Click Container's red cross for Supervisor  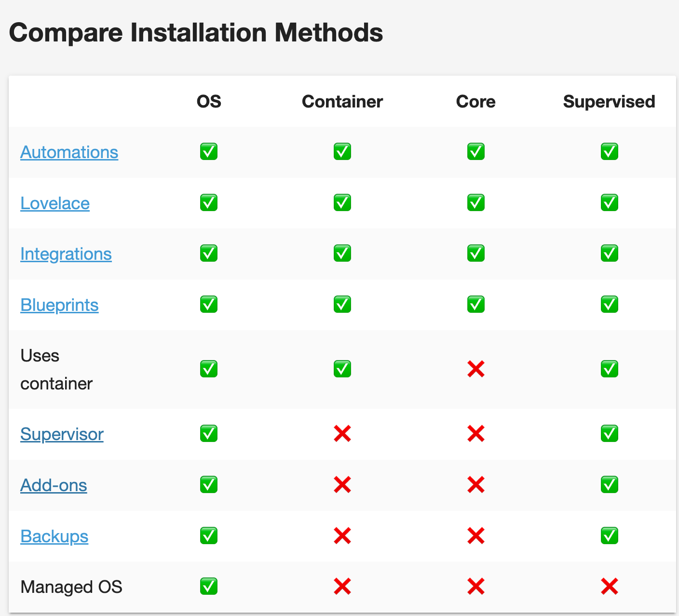pos(342,434)
